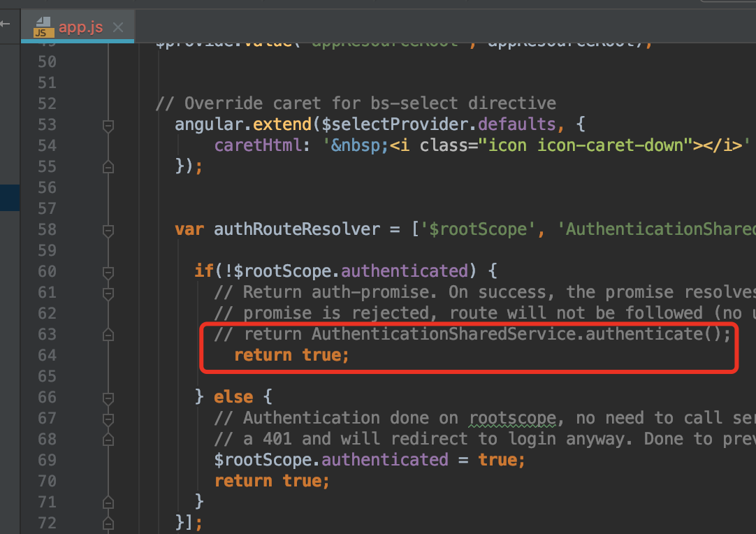Select the app.js editor tab
Viewport: 756px width, 534px height.
pyautogui.click(x=77, y=27)
